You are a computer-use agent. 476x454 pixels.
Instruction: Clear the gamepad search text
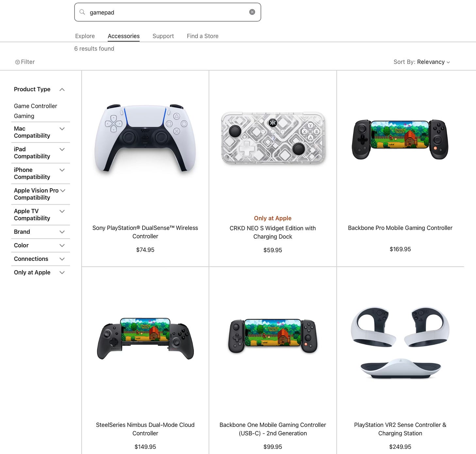pyautogui.click(x=252, y=12)
